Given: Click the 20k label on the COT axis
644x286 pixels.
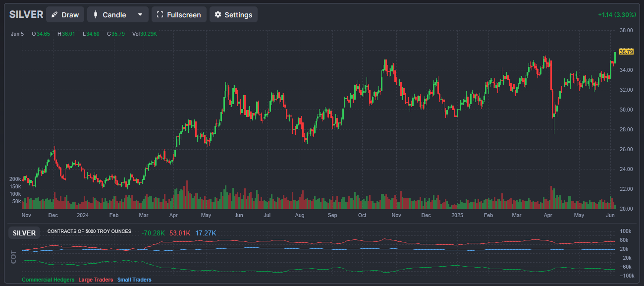Looking at the screenshot, I should point(625,249).
